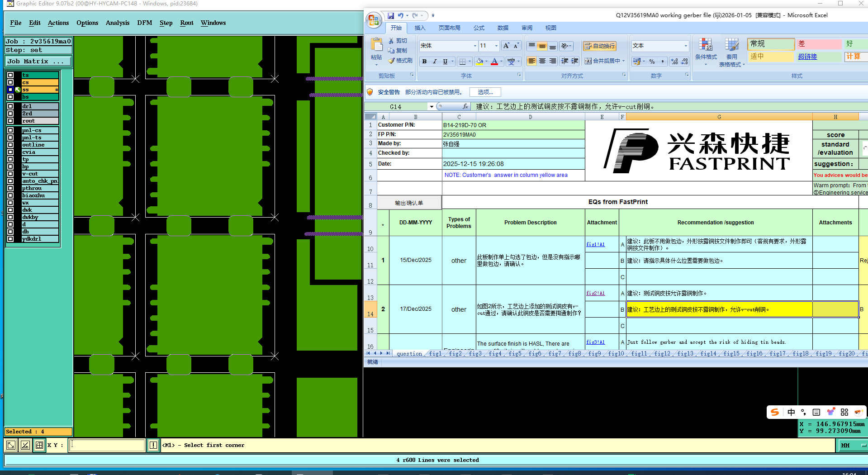Click the Increase Font Size icon

[x=506, y=46]
